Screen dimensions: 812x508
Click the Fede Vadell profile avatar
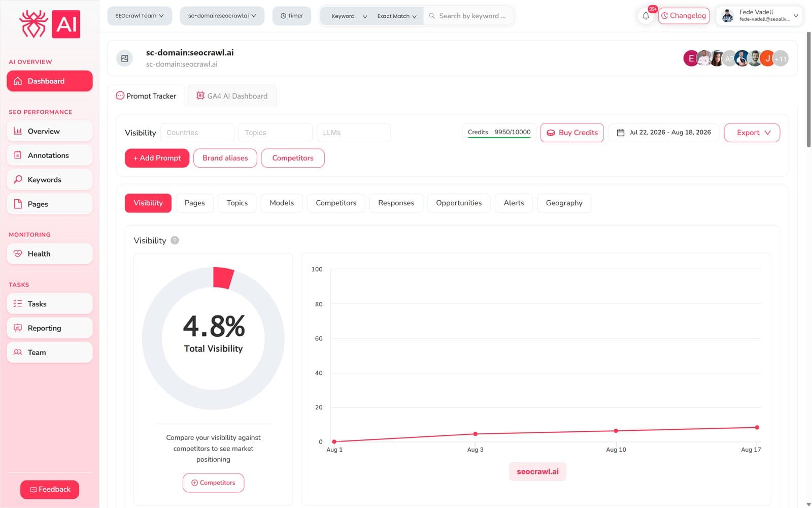coord(728,16)
